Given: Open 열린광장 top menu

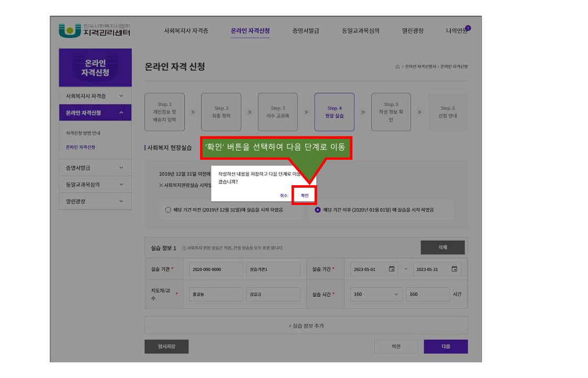Looking at the screenshot, I should (x=413, y=31).
